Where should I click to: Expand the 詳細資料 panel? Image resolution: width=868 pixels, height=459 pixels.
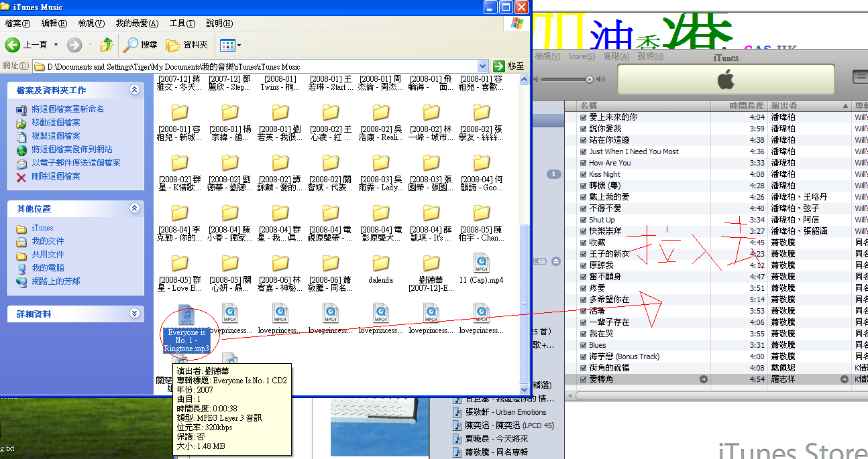point(134,314)
